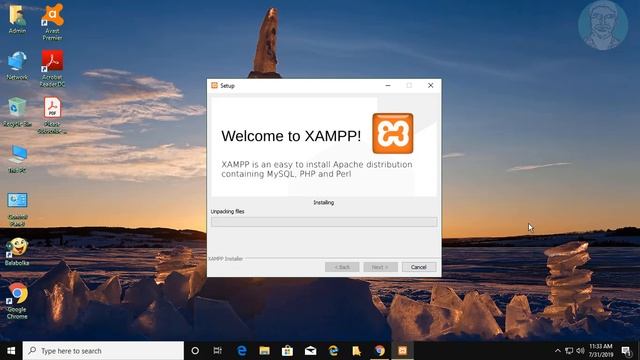Click the XAMPP installer taskbar icon
This screenshot has width=640, height=360.
402,351
